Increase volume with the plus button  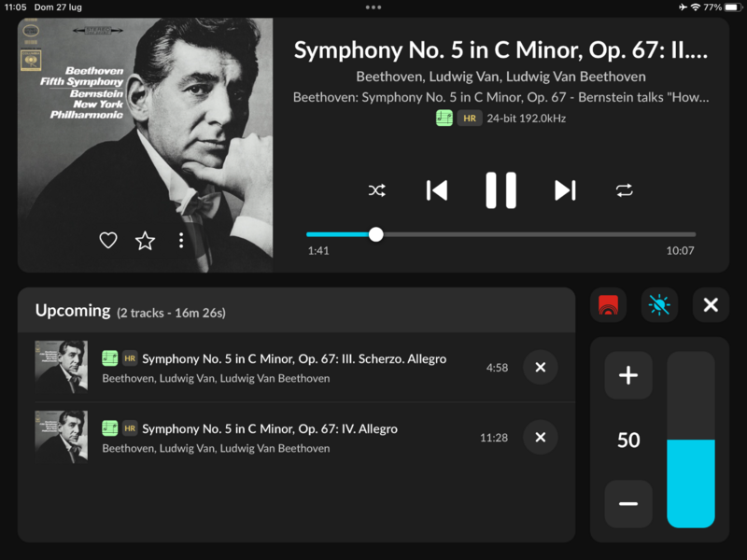(628, 375)
